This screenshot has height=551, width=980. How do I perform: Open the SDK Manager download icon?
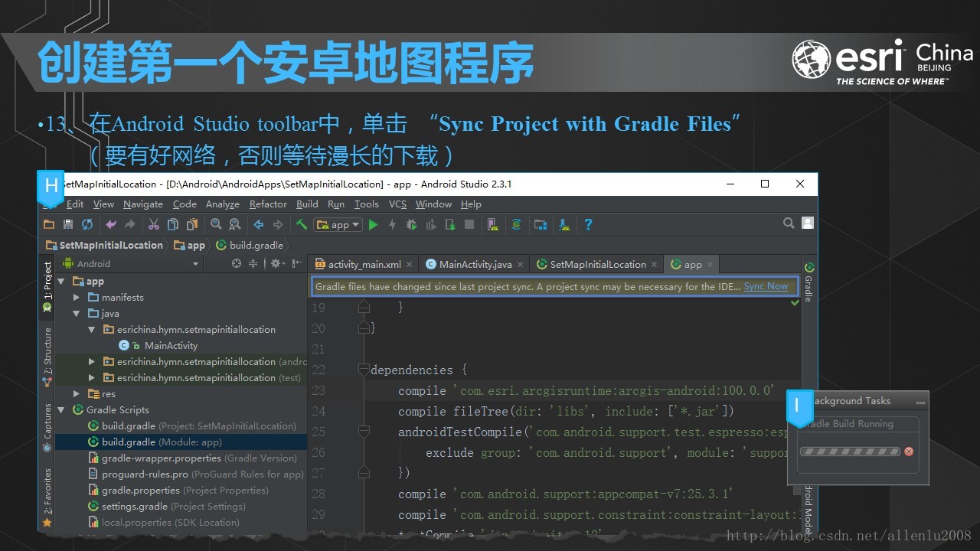click(564, 224)
